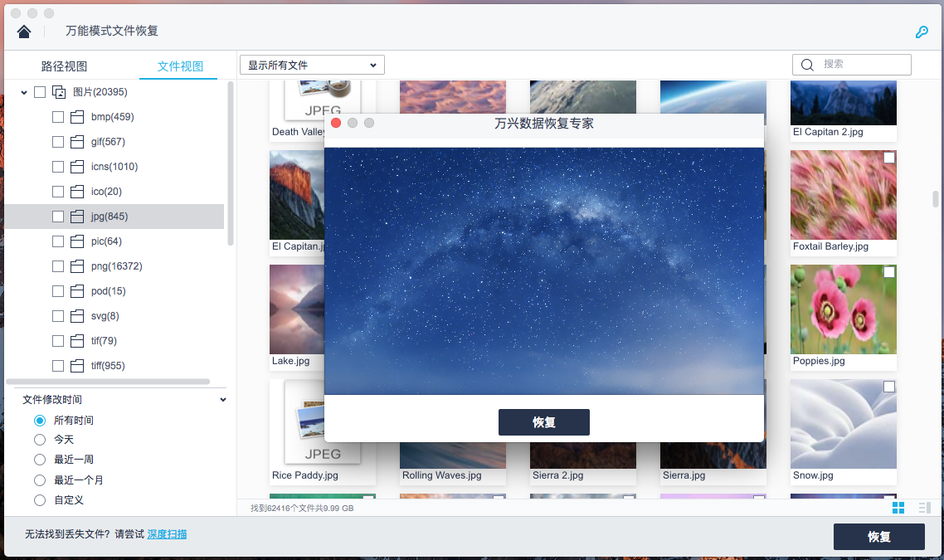Select the Sierra.jpg file name
Image resolution: width=944 pixels, height=560 pixels.
(x=684, y=475)
